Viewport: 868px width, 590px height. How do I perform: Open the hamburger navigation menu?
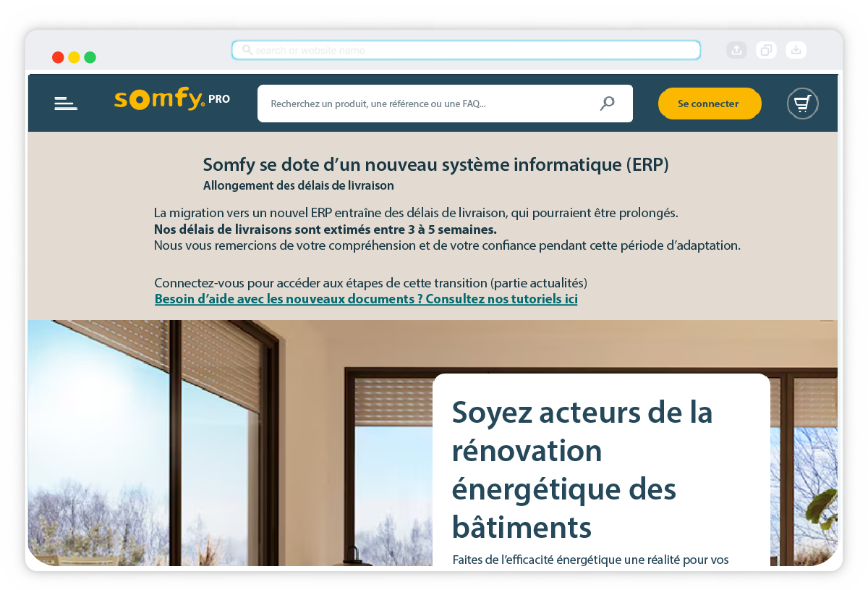coord(66,104)
